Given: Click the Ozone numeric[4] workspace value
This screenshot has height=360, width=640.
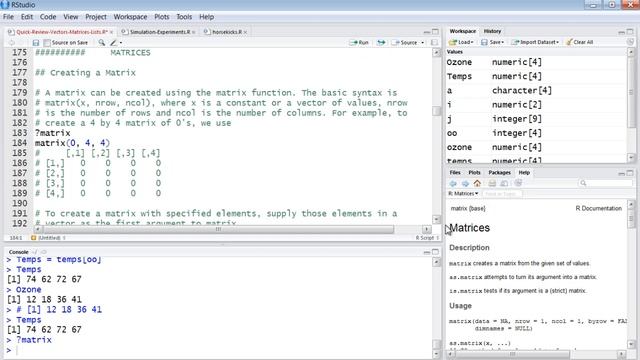Looking at the screenshot, I should 536,62.
